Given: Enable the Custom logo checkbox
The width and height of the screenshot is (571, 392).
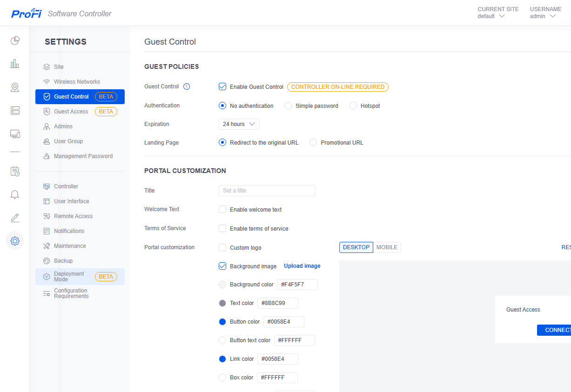Looking at the screenshot, I should pos(222,247).
